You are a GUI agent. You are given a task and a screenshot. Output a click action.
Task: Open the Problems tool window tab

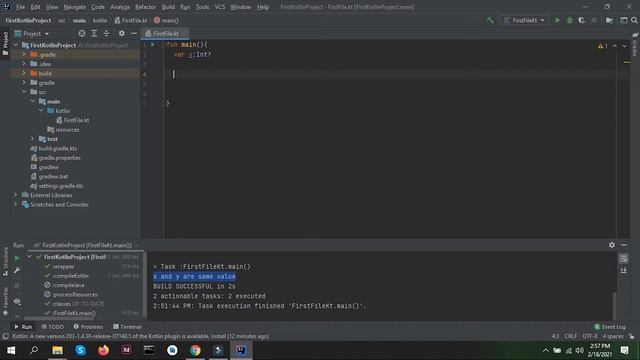(x=88, y=327)
